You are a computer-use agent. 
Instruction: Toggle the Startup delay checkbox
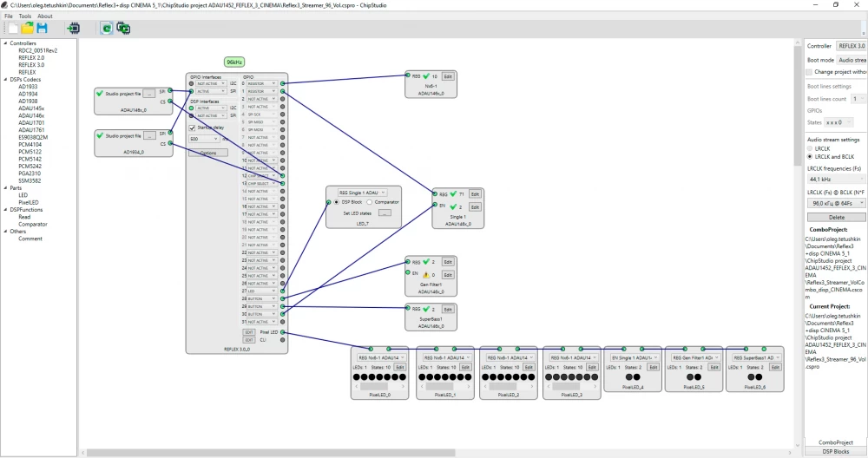pyautogui.click(x=194, y=128)
